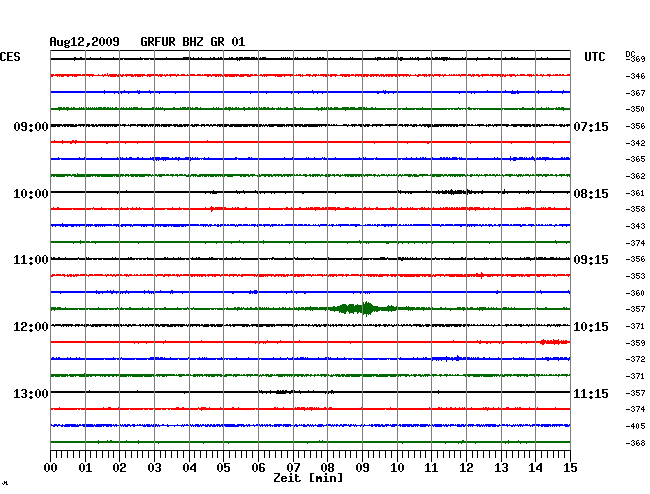Select minute 06 on the Zeit axis
This screenshot has width=650, height=494.
pyautogui.click(x=258, y=468)
